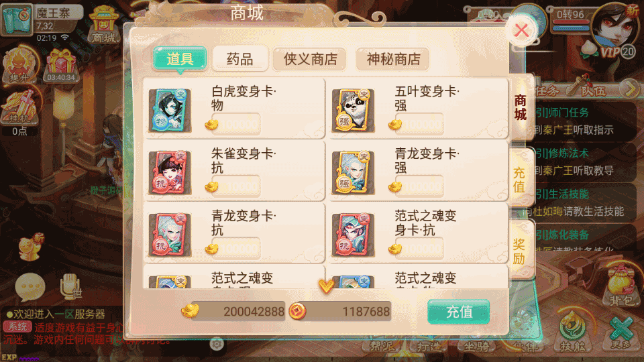Select the 奖励 side tab
This screenshot has height=362, width=644.
click(x=520, y=251)
